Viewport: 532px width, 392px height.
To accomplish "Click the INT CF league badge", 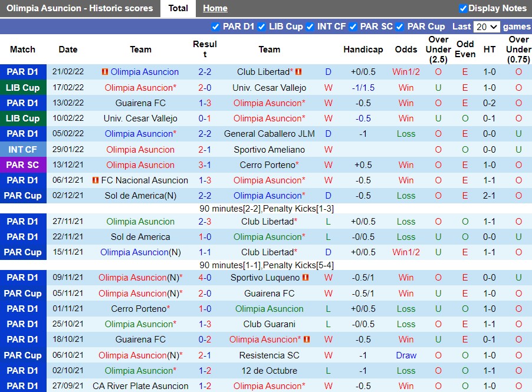I will click(x=23, y=150).
